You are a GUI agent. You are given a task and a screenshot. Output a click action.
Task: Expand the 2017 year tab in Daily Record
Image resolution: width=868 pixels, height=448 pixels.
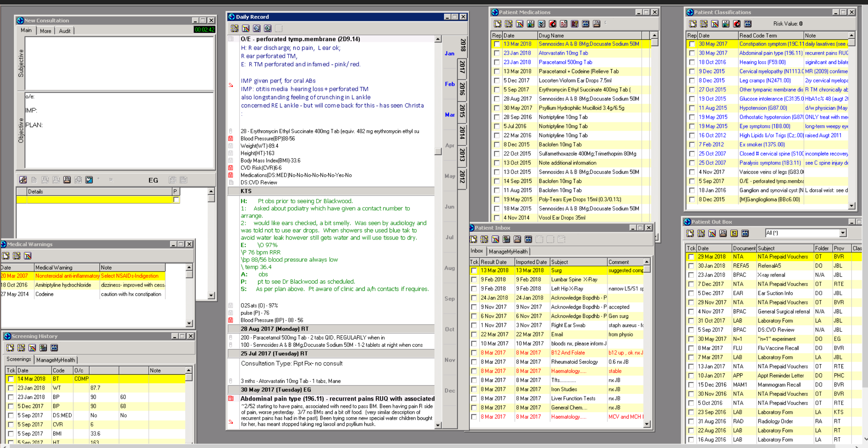[x=462, y=67]
